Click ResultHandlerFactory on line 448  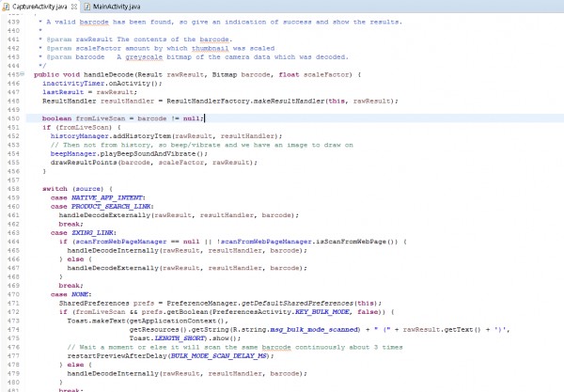[208, 102]
